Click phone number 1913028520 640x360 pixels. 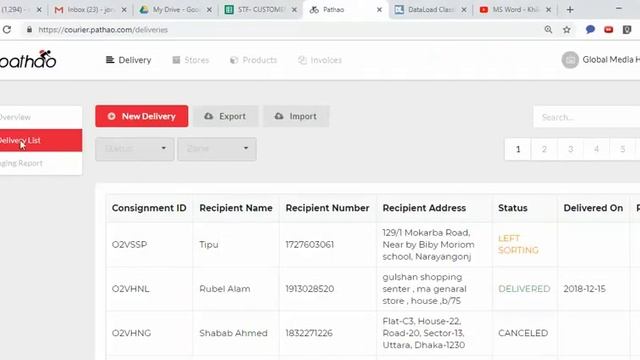[309, 289]
